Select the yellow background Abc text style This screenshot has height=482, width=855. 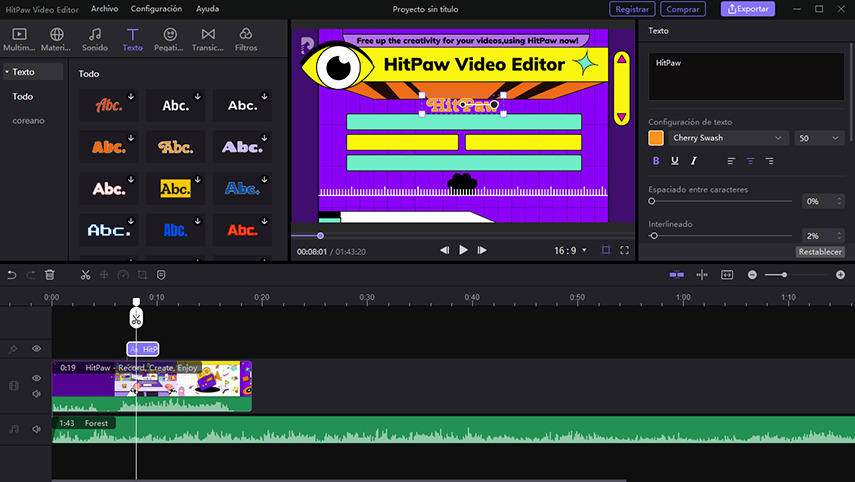[176, 189]
